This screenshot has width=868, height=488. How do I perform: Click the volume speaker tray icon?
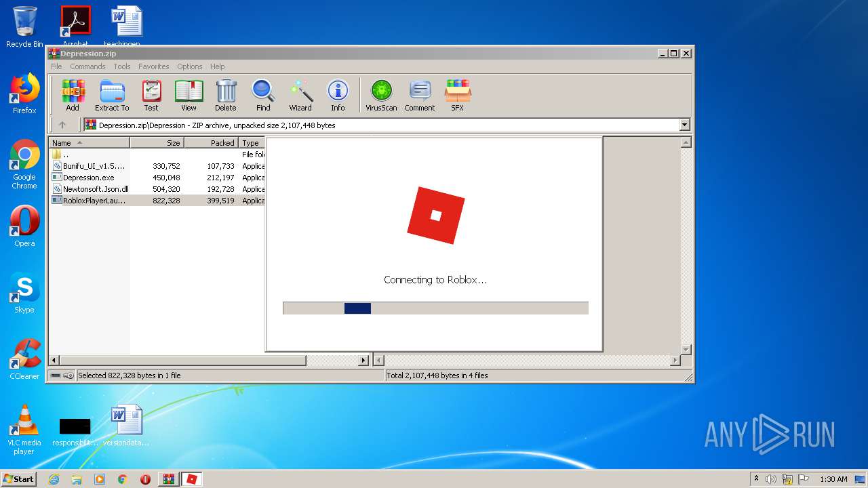771,479
